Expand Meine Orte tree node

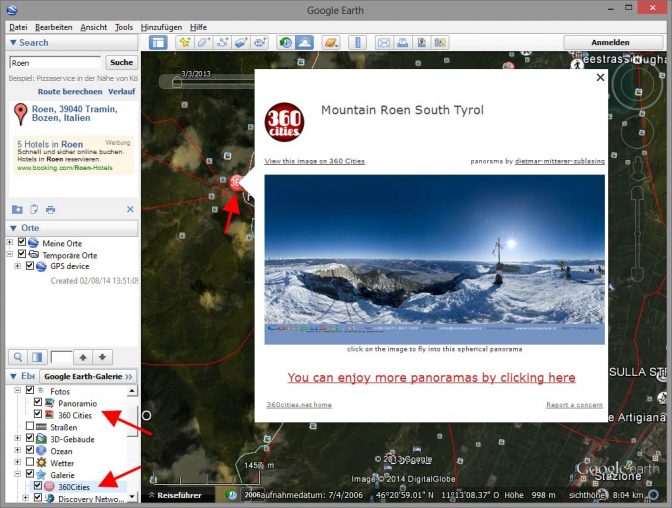[10, 242]
